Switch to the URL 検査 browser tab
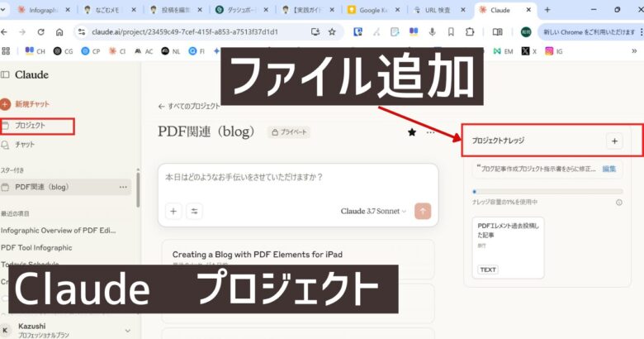This screenshot has height=339, width=644. click(x=439, y=10)
